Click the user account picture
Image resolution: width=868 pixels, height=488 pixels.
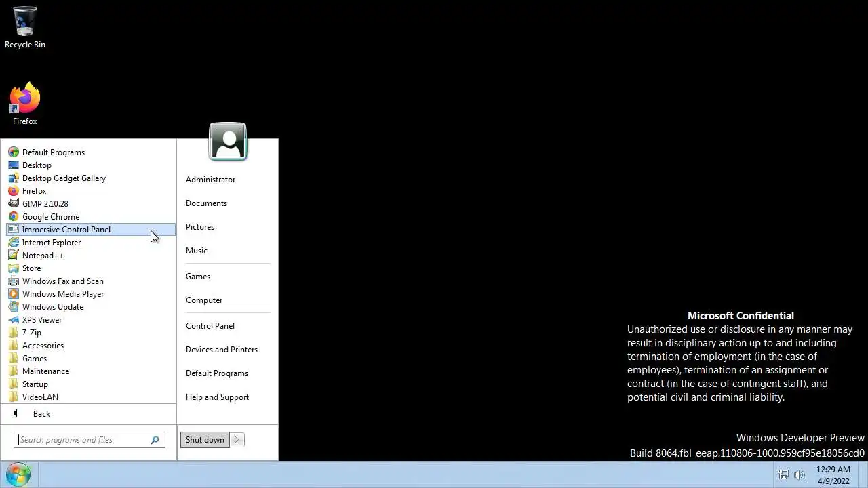pos(228,142)
